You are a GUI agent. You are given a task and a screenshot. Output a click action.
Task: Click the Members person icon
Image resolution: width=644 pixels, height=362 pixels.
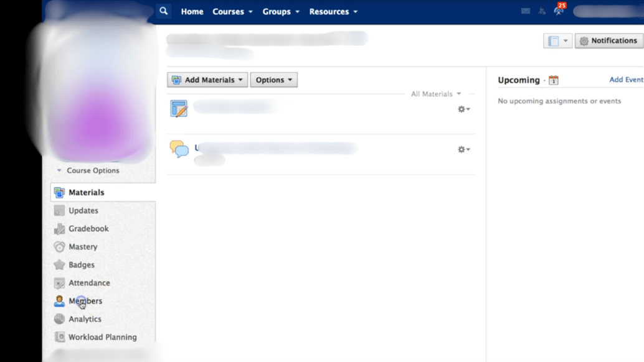[60, 301]
